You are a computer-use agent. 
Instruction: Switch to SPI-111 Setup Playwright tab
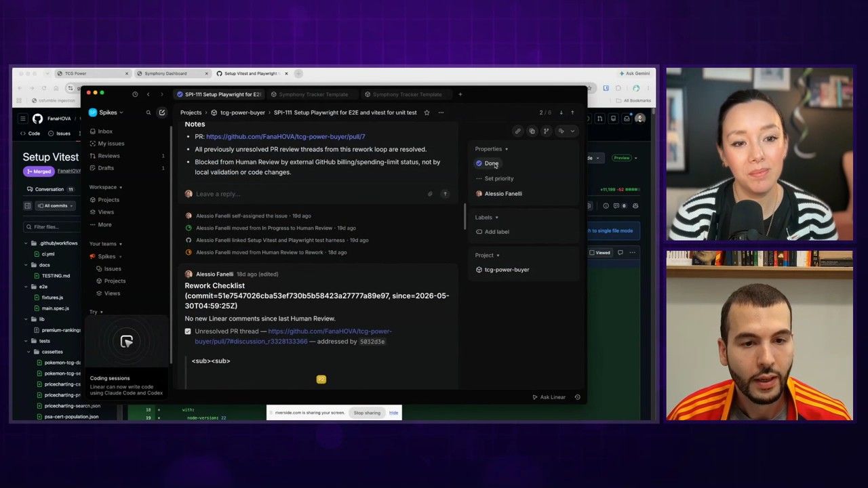point(218,94)
